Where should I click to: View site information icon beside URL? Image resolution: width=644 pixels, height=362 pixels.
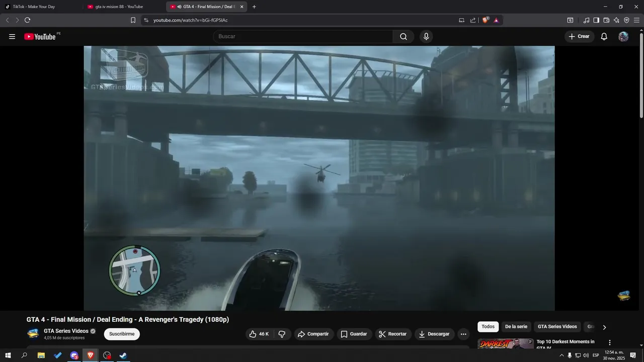[146, 20]
